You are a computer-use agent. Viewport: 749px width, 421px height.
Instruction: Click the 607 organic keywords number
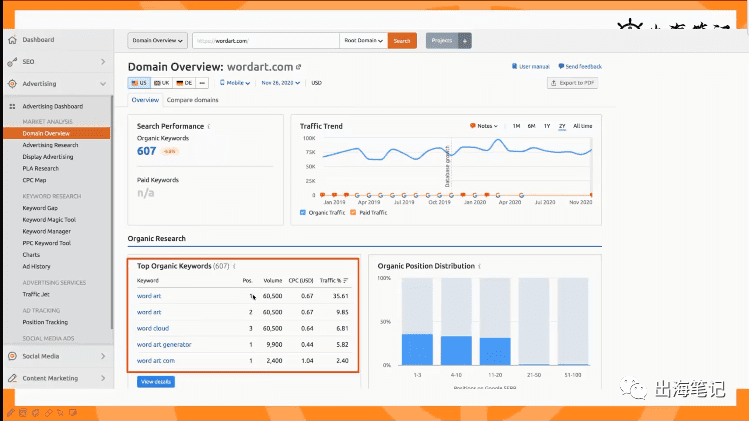tap(146, 151)
